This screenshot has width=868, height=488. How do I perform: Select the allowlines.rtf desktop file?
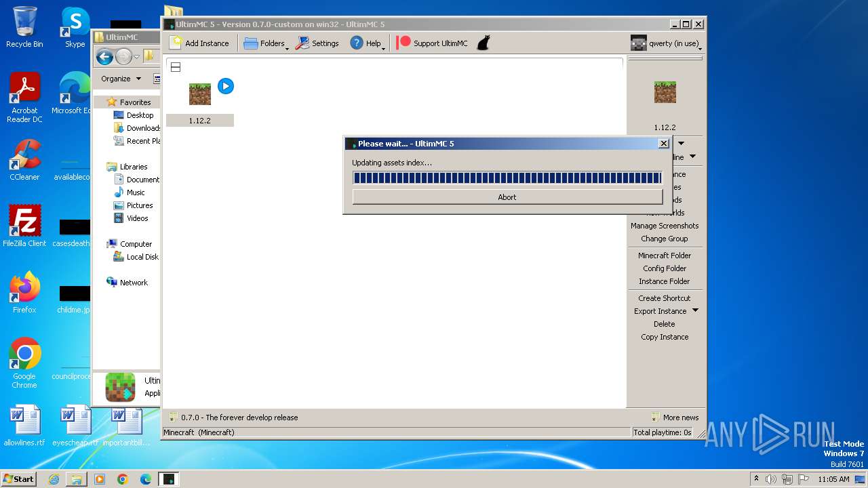[x=24, y=426]
